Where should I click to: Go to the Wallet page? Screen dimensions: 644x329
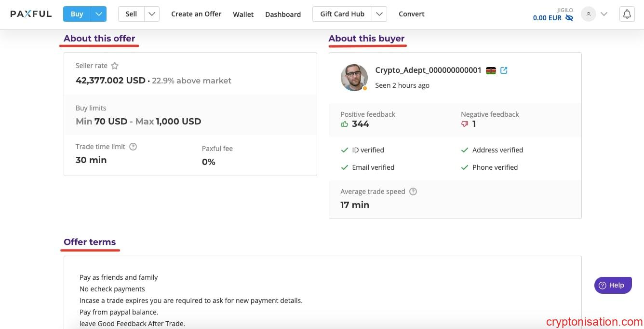(243, 14)
